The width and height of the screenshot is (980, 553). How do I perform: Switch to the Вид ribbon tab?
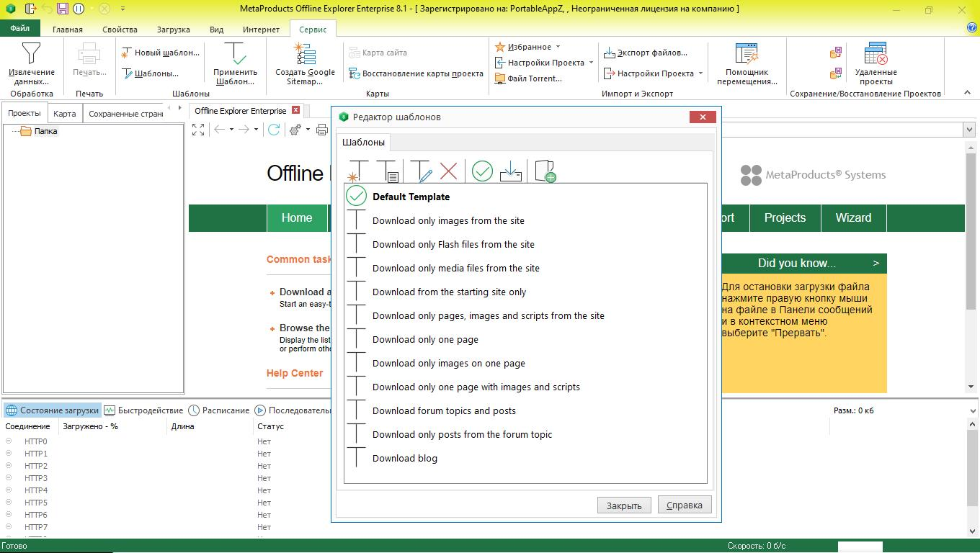click(216, 30)
